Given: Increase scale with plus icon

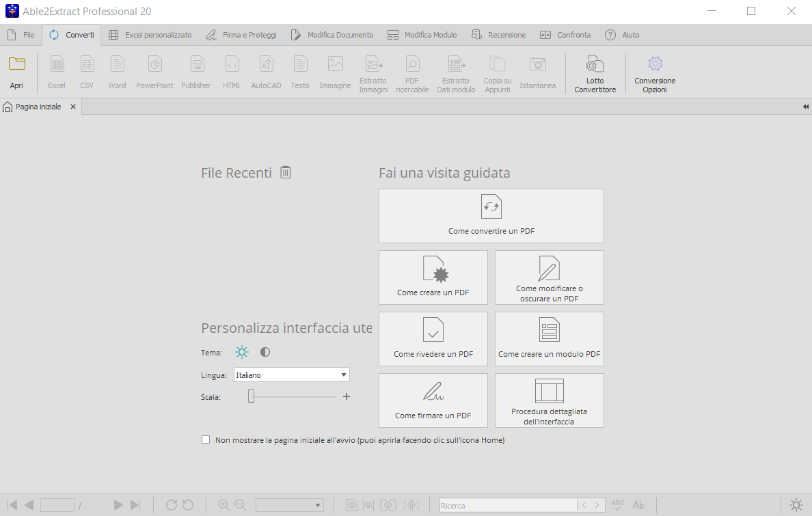Looking at the screenshot, I should point(347,396).
